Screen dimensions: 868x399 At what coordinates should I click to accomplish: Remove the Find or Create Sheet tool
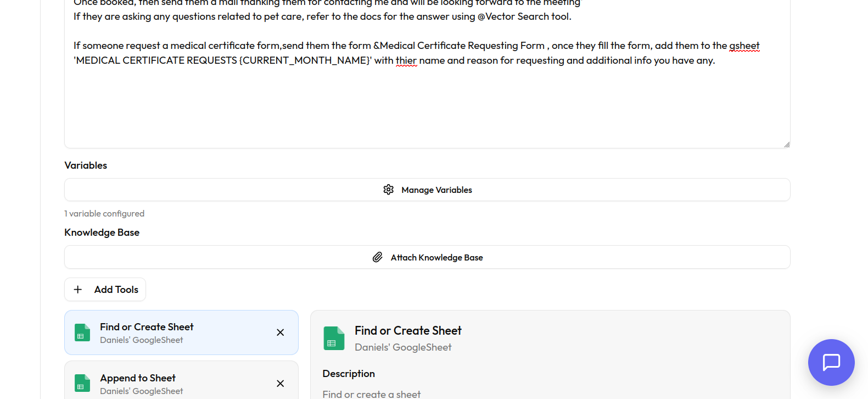point(281,332)
